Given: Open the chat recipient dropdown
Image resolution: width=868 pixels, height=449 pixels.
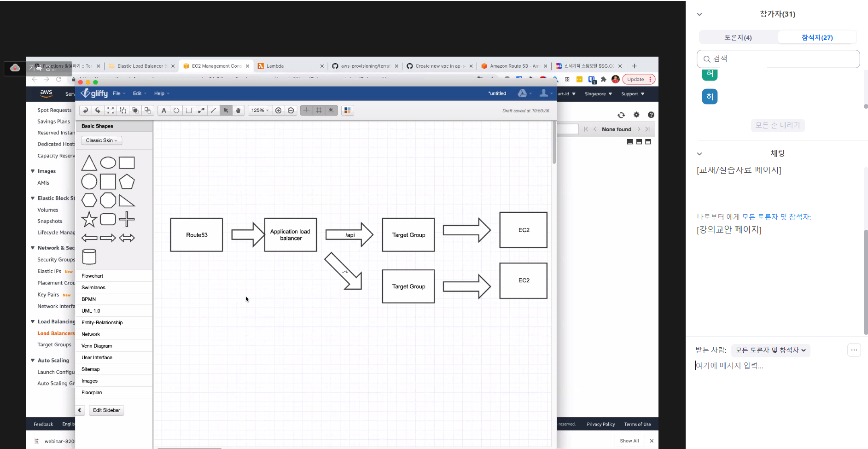Looking at the screenshot, I should [x=770, y=350].
